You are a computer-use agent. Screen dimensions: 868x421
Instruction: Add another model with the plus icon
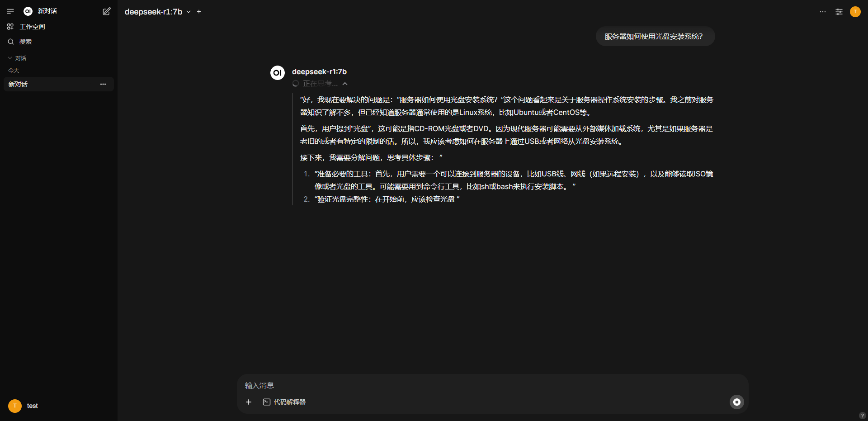pyautogui.click(x=199, y=12)
